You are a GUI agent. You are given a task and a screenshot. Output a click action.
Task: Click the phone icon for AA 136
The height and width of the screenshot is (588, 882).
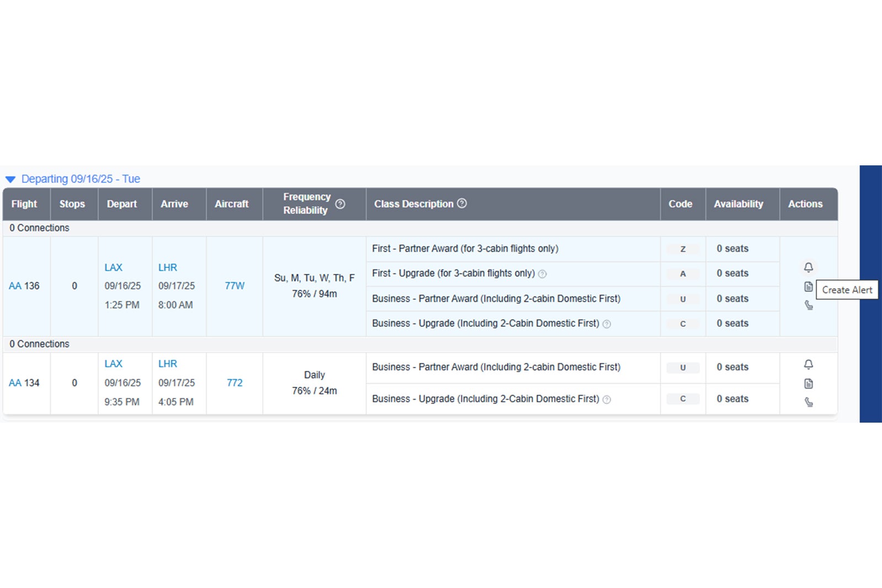[x=808, y=305]
